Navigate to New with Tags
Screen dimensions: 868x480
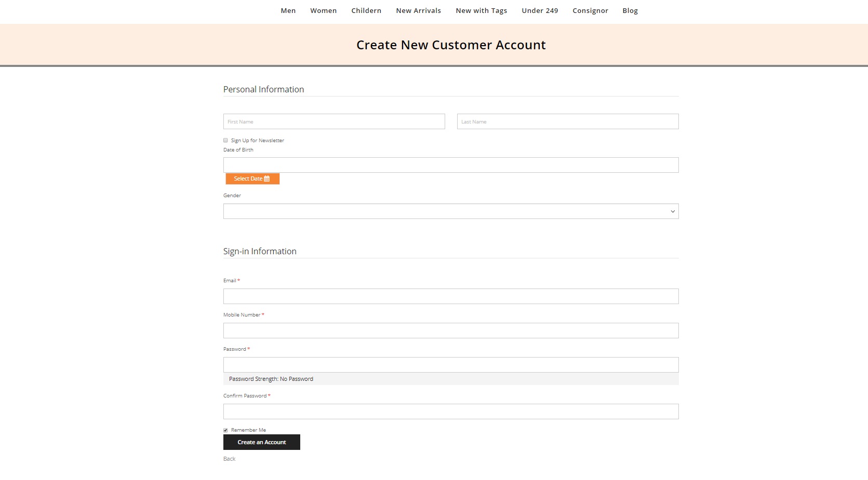tap(481, 10)
